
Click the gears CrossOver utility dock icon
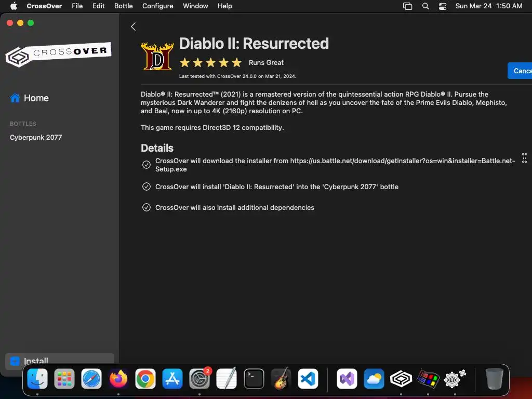[455, 379]
